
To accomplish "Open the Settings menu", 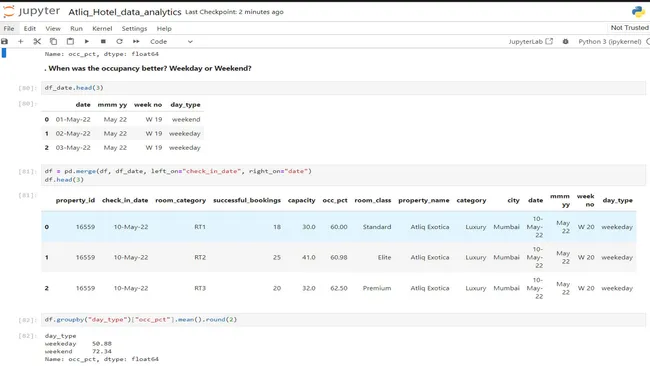I will pos(134,29).
